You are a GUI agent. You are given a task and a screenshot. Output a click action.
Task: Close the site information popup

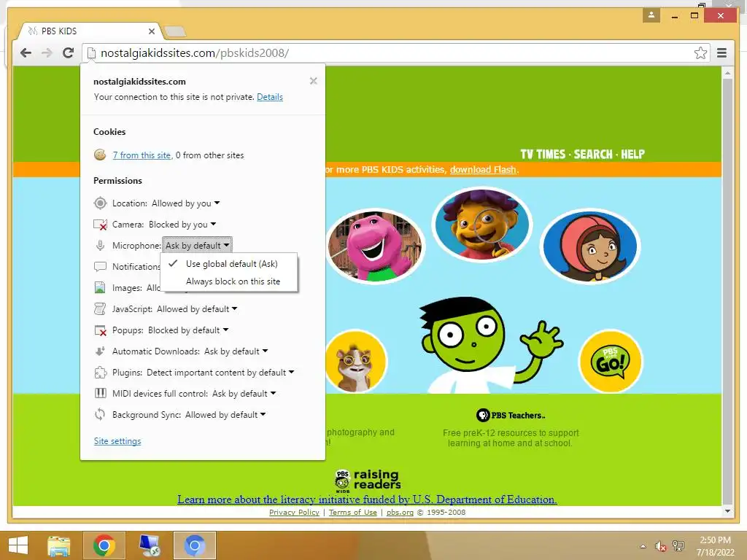tap(313, 81)
